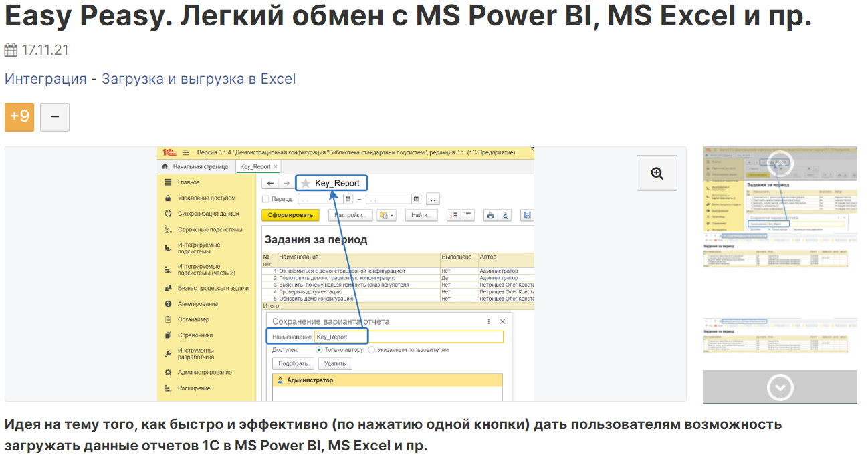Click the home icon on Начальная страница tab
The height and width of the screenshot is (455, 868).
pyautogui.click(x=165, y=166)
